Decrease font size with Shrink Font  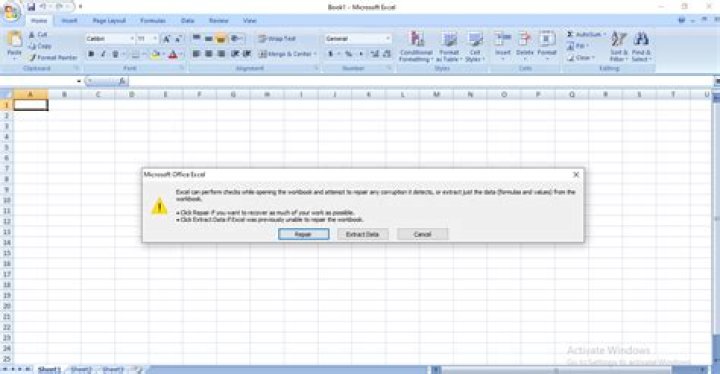coord(178,39)
